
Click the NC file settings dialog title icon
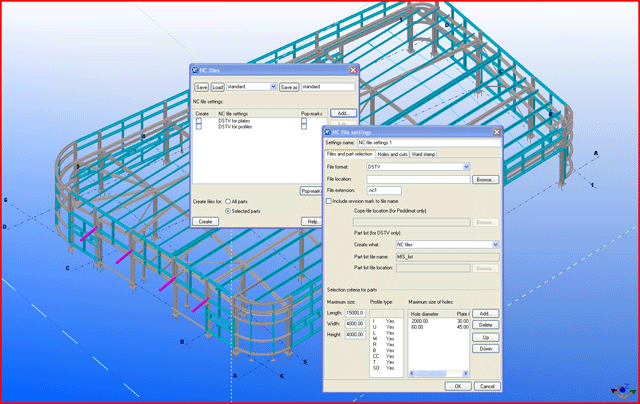tap(327, 132)
